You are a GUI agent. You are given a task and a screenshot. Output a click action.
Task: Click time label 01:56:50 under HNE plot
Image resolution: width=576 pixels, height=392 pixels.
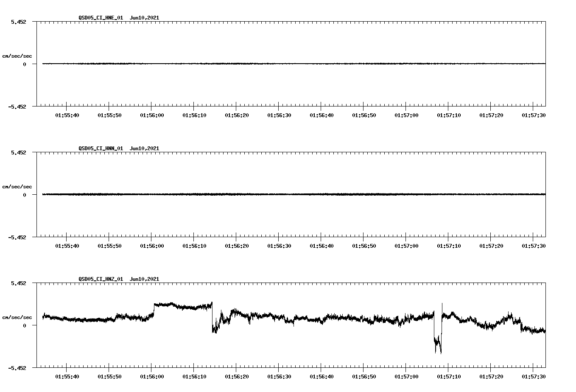click(364, 115)
